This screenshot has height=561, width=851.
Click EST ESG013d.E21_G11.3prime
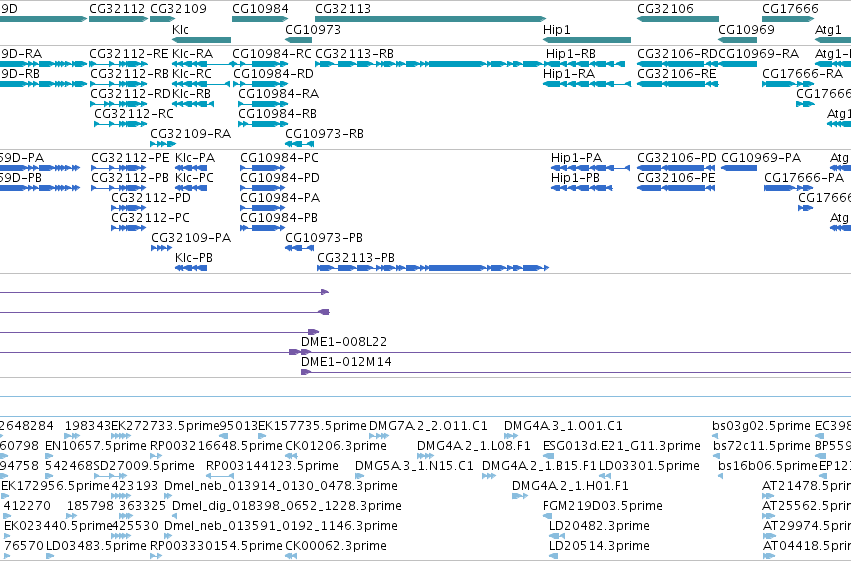(x=621, y=446)
